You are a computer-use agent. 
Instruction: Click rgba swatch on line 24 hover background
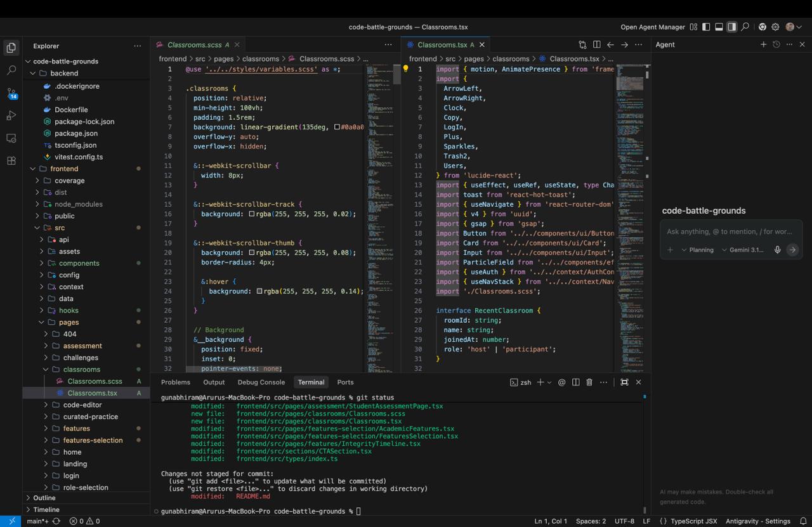coord(259,291)
